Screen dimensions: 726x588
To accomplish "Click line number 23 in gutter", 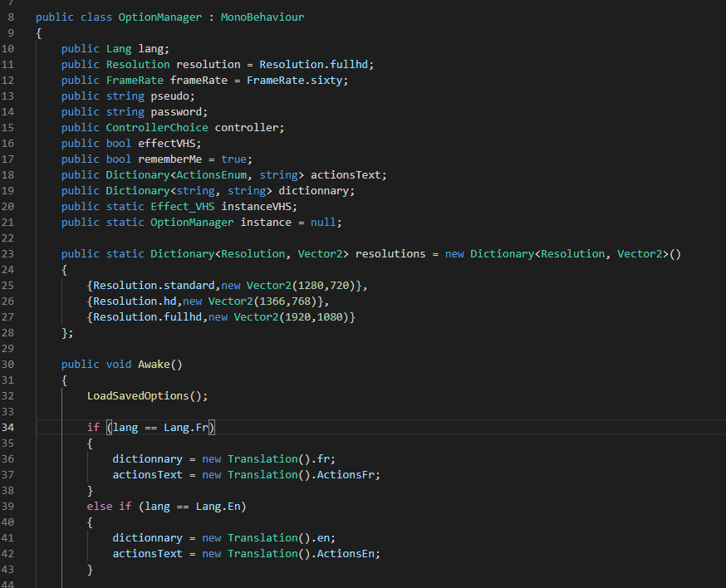I will tap(8, 254).
